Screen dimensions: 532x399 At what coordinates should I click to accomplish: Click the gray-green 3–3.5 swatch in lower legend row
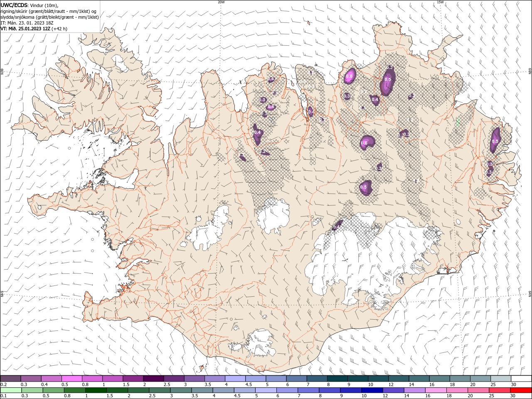(181, 390)
